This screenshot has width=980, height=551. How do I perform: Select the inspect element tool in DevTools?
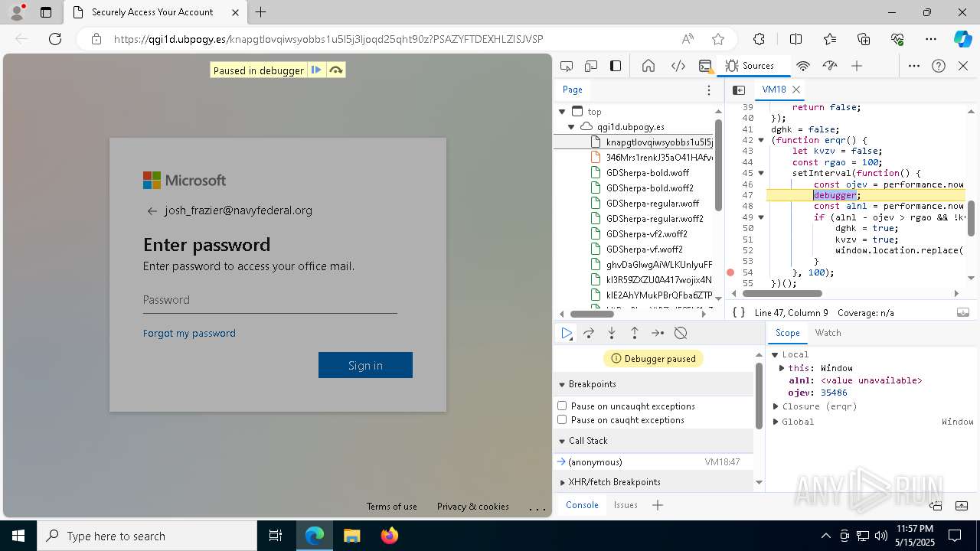pyautogui.click(x=567, y=66)
